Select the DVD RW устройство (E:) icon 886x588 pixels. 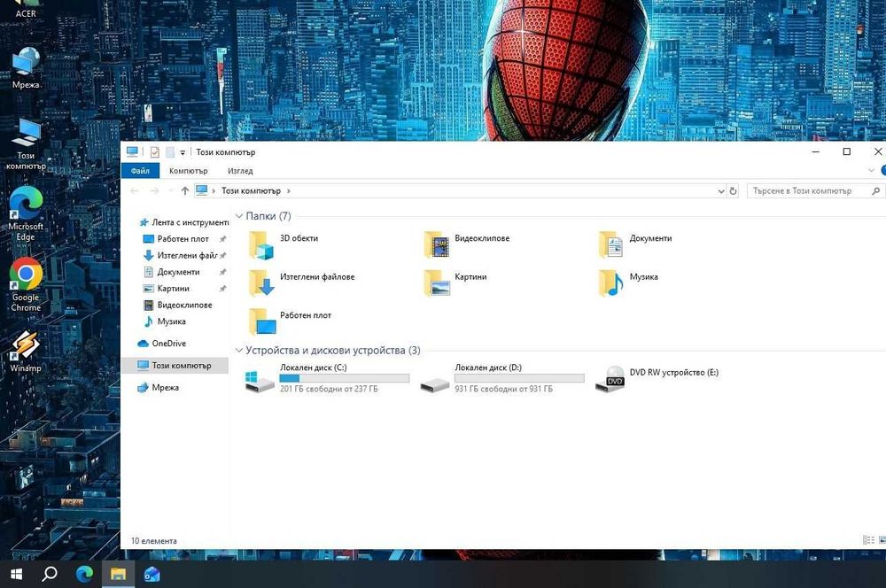[x=610, y=379]
